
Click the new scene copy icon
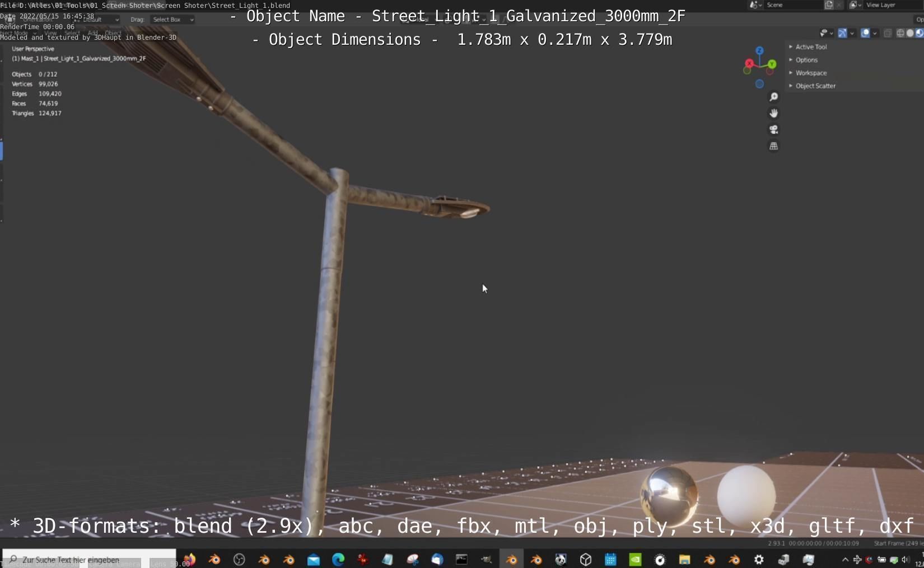coord(829,5)
